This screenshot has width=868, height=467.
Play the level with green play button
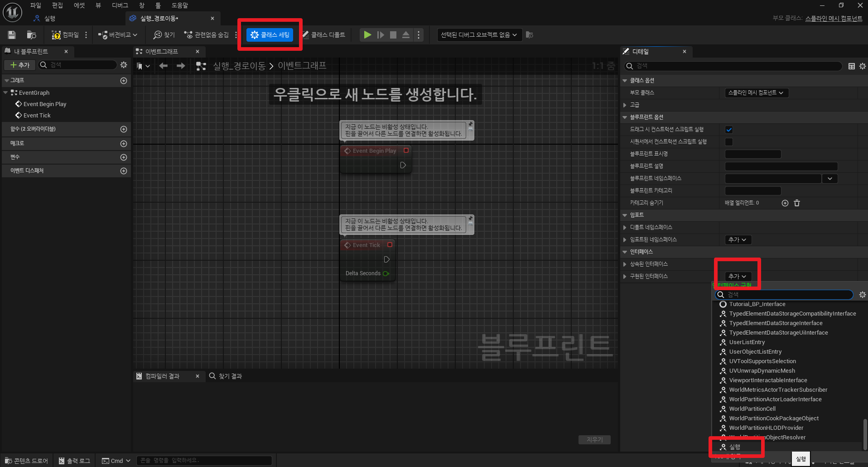click(367, 35)
